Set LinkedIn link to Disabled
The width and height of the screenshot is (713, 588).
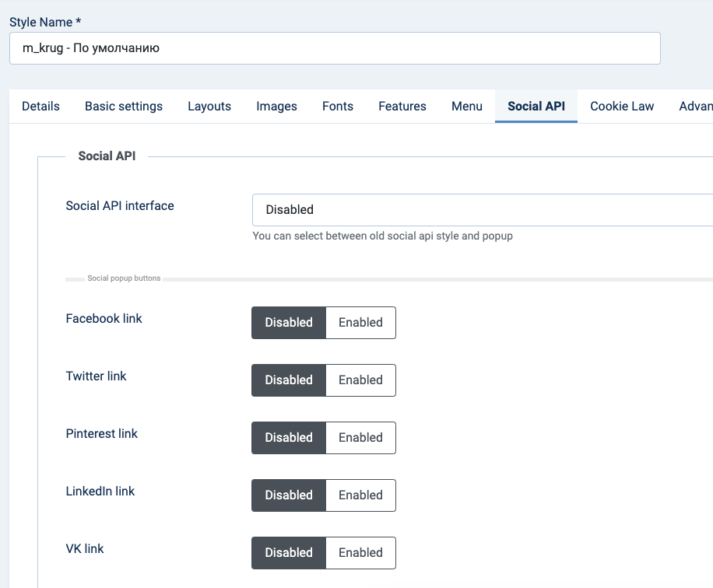point(289,495)
